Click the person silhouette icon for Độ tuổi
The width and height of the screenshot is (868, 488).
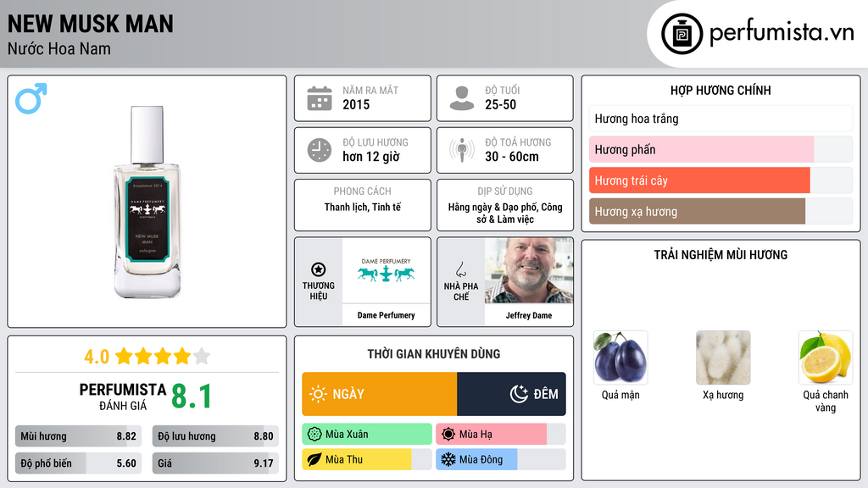click(x=462, y=98)
